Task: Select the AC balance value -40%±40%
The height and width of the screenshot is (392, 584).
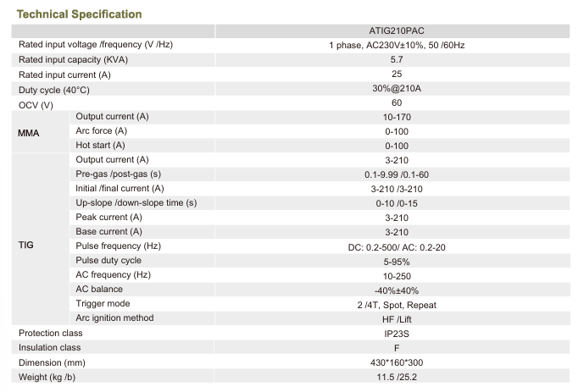Action: pyautogui.click(x=397, y=290)
